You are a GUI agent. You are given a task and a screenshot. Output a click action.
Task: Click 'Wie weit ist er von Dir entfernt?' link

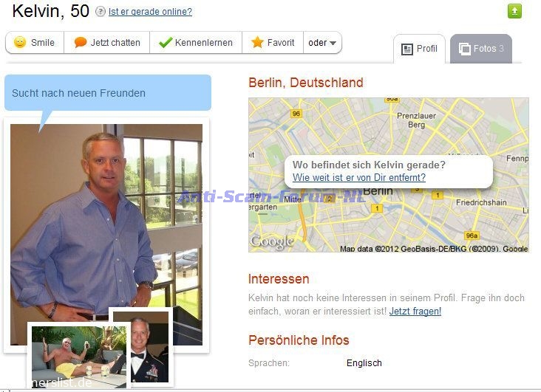[359, 177]
